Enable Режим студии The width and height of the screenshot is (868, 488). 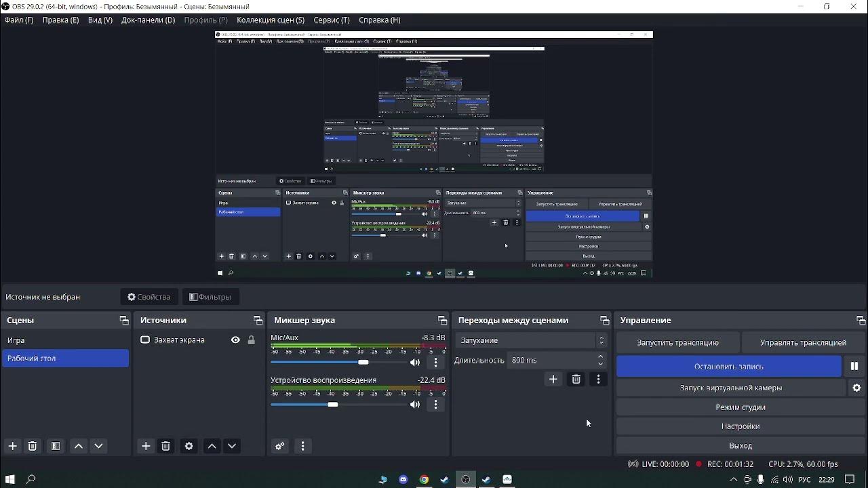(741, 407)
